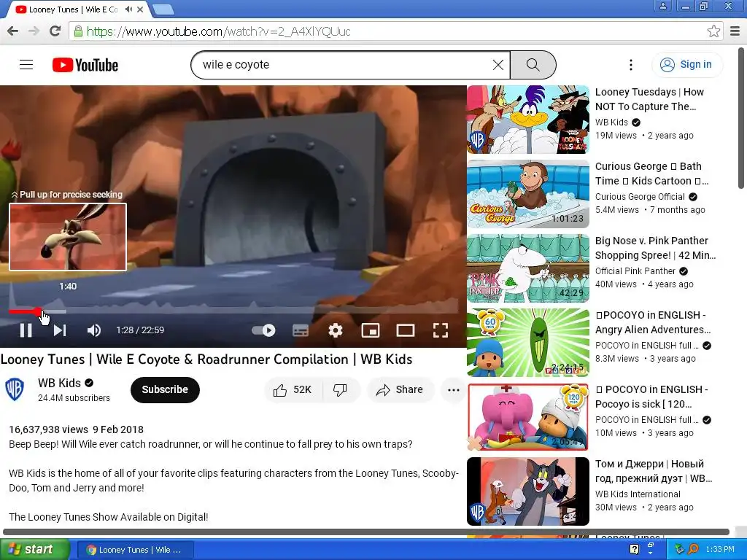Click the seek preview thumbnail of Wile E
Viewport: 747px width, 560px height.
pos(68,237)
